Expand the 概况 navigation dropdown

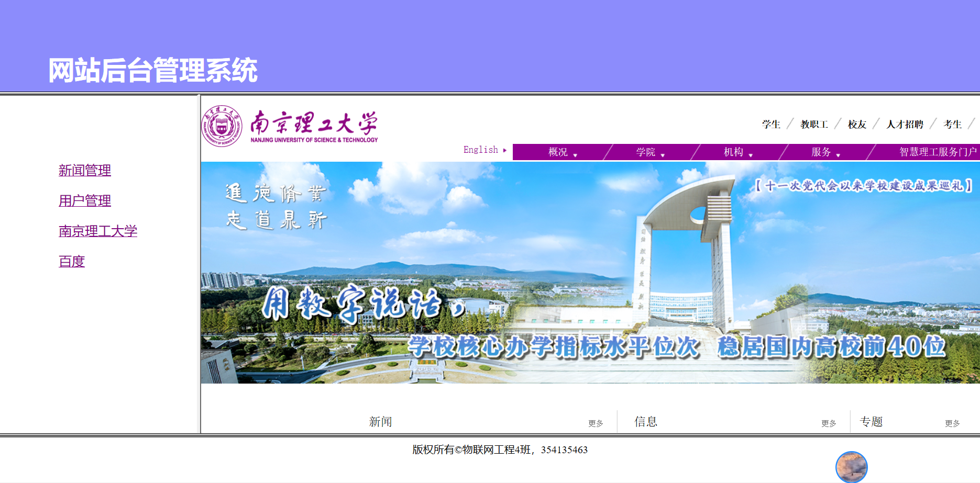tap(558, 152)
